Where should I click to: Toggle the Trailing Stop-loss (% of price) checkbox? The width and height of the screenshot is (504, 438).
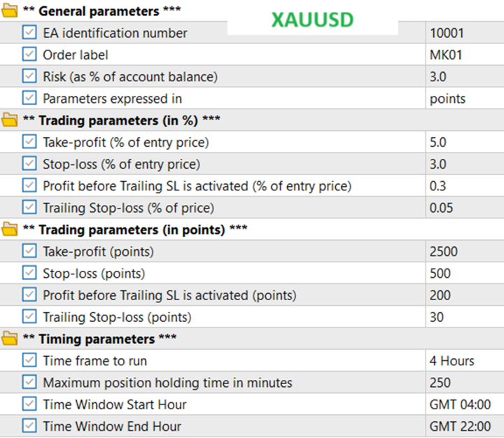(x=29, y=208)
